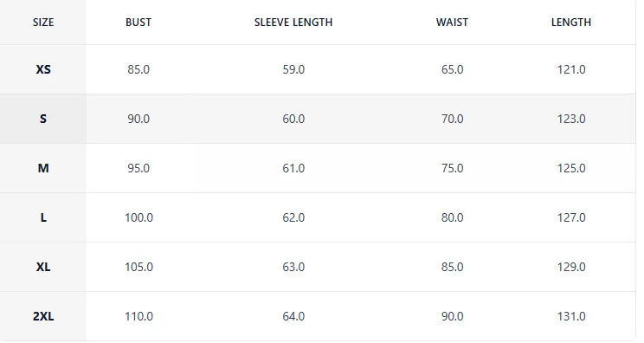644x343 pixels.
Task: Select the M size row label
Action: pos(43,168)
